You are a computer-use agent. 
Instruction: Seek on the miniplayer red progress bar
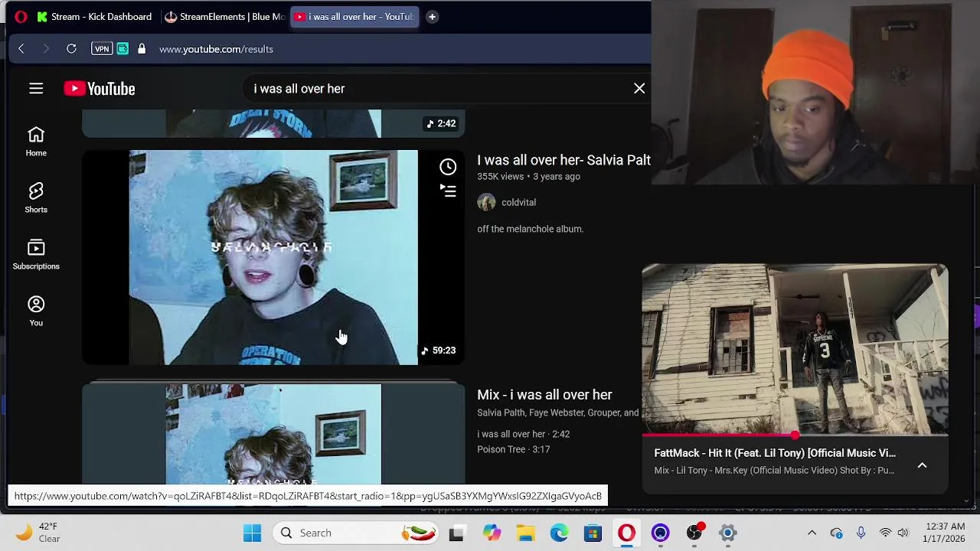[795, 435]
